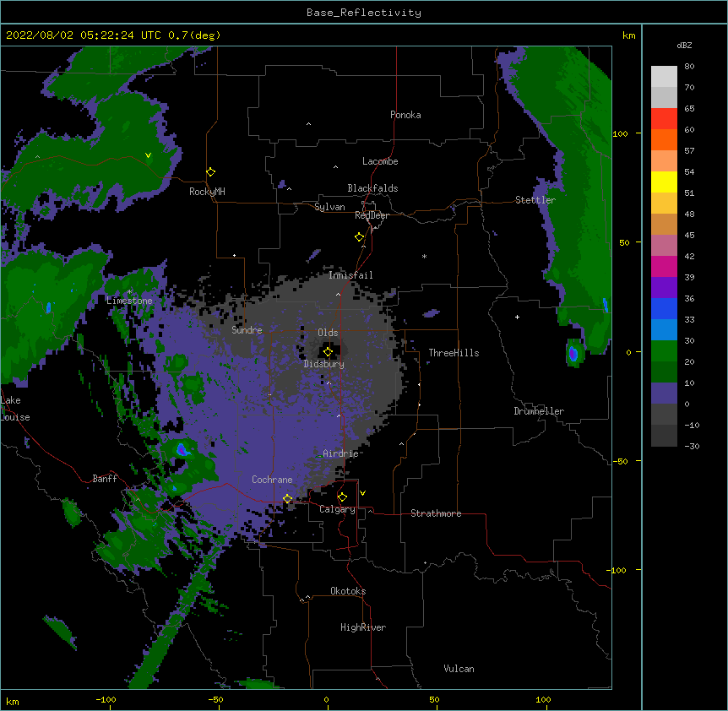Click the HighRiver town label

coord(363,627)
